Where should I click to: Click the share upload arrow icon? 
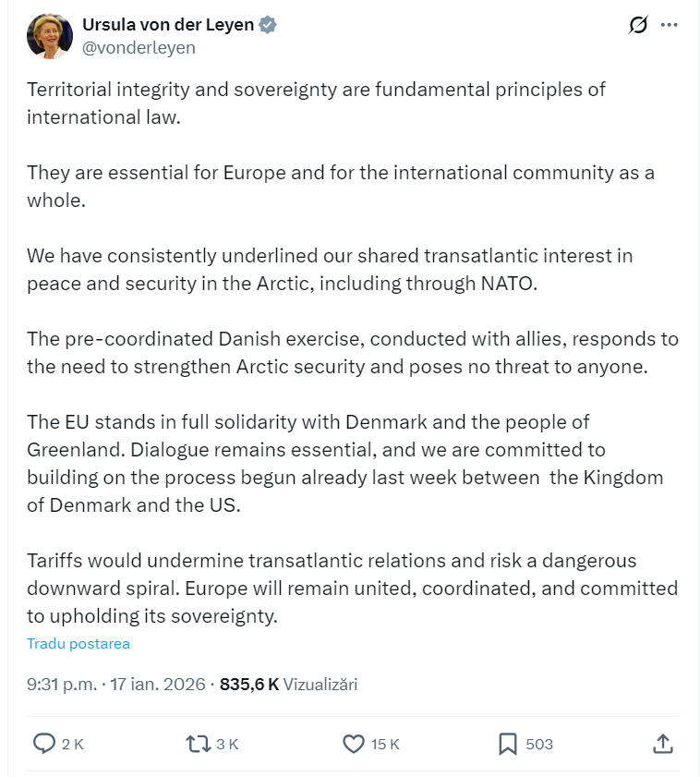662,744
